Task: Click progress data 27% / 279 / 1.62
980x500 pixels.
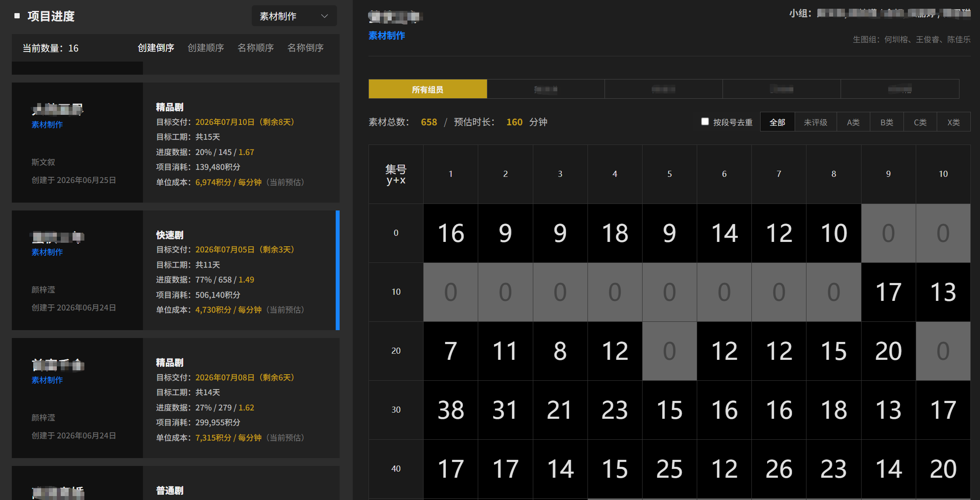Action: [225, 407]
